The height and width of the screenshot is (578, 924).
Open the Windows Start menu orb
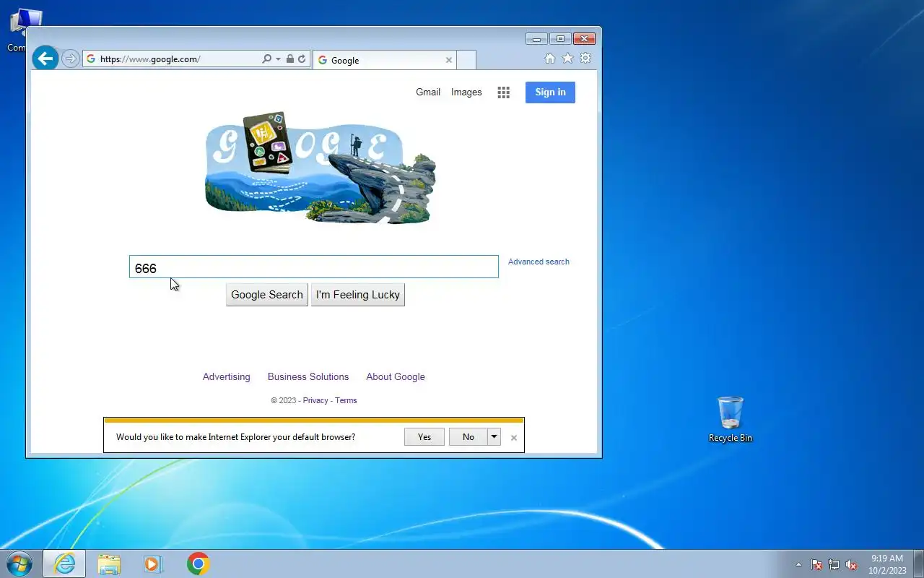click(x=19, y=564)
